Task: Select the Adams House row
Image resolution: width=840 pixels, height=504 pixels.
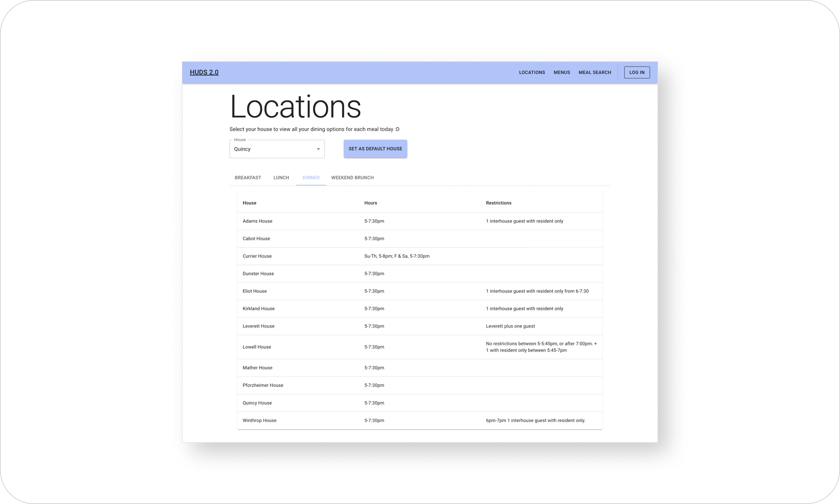Action: tap(257, 221)
